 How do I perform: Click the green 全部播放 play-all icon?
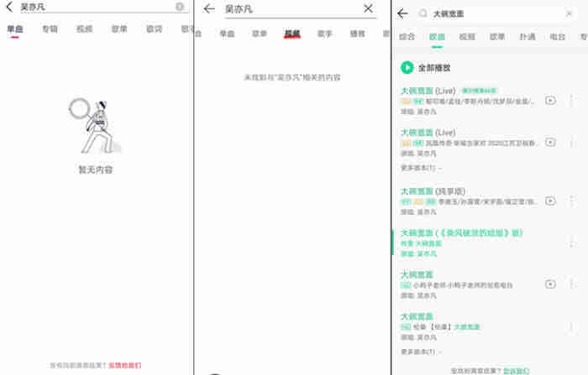pos(407,67)
